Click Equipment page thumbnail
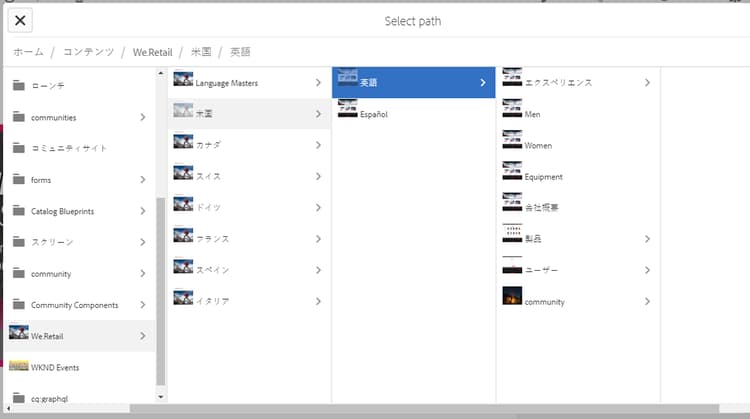Viewport: 750px width, 419px height. (512, 171)
